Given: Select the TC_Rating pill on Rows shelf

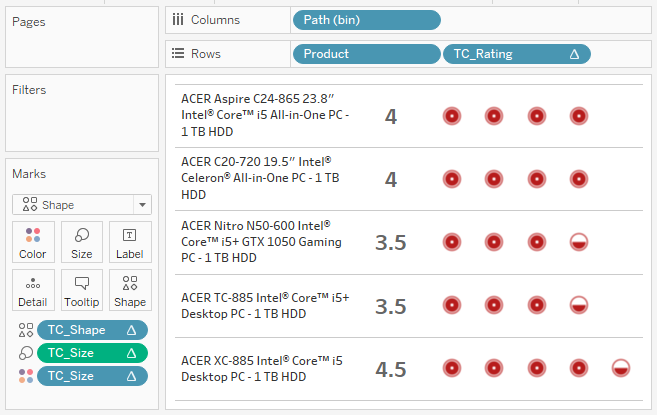Looking at the screenshot, I should click(x=517, y=54).
